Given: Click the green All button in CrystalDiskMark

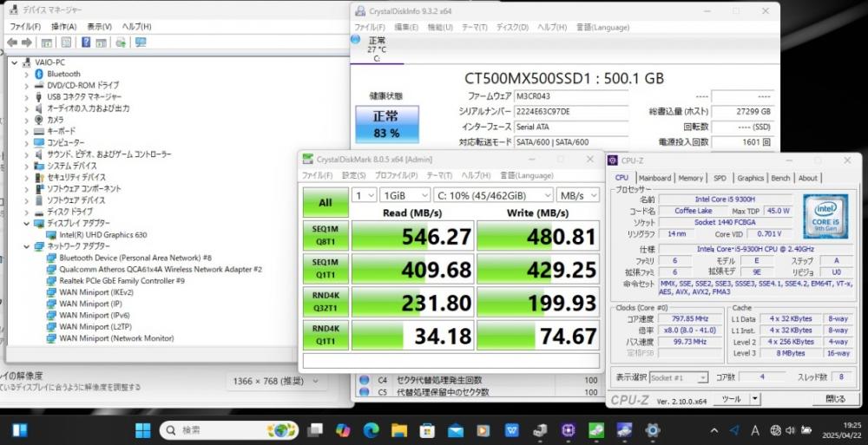Looking at the screenshot, I should (x=325, y=203).
